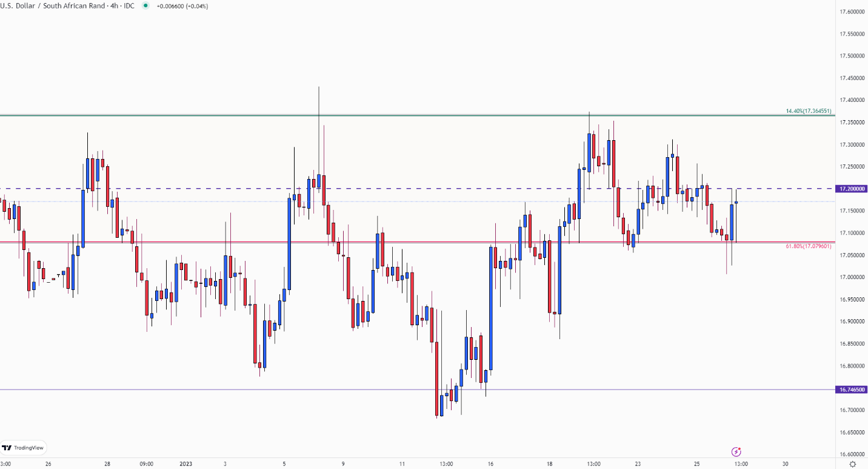Click the 16.600000 price scale label
This screenshot has width=868, height=469.
point(852,454)
